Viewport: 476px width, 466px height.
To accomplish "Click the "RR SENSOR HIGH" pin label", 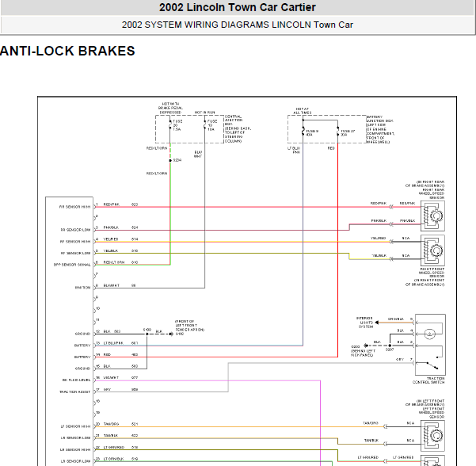I will pyautogui.click(x=74, y=207).
